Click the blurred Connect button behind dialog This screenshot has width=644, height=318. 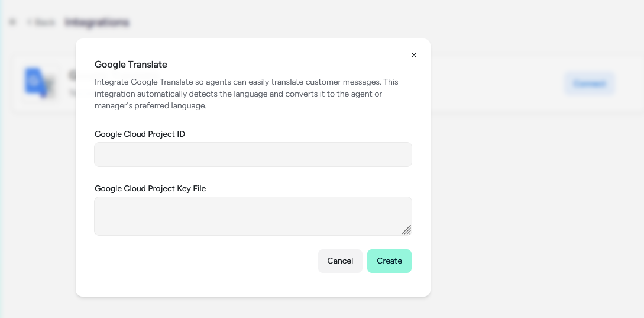click(590, 83)
